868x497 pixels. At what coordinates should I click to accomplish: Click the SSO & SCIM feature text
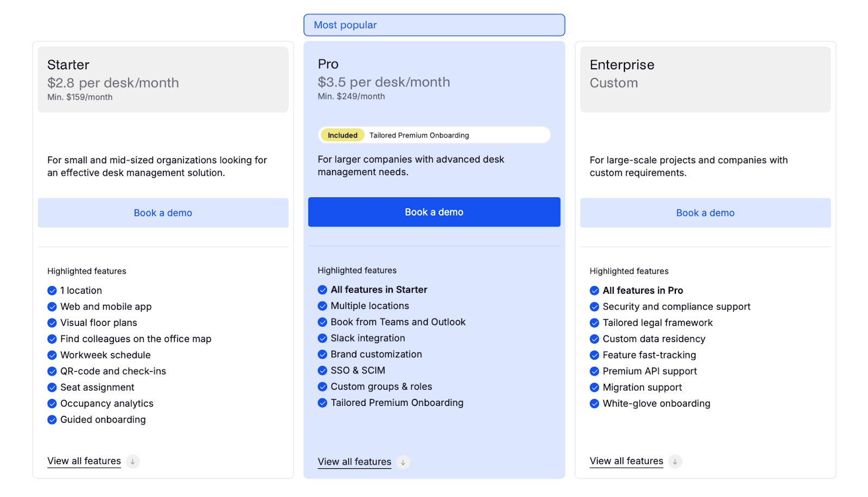(358, 371)
